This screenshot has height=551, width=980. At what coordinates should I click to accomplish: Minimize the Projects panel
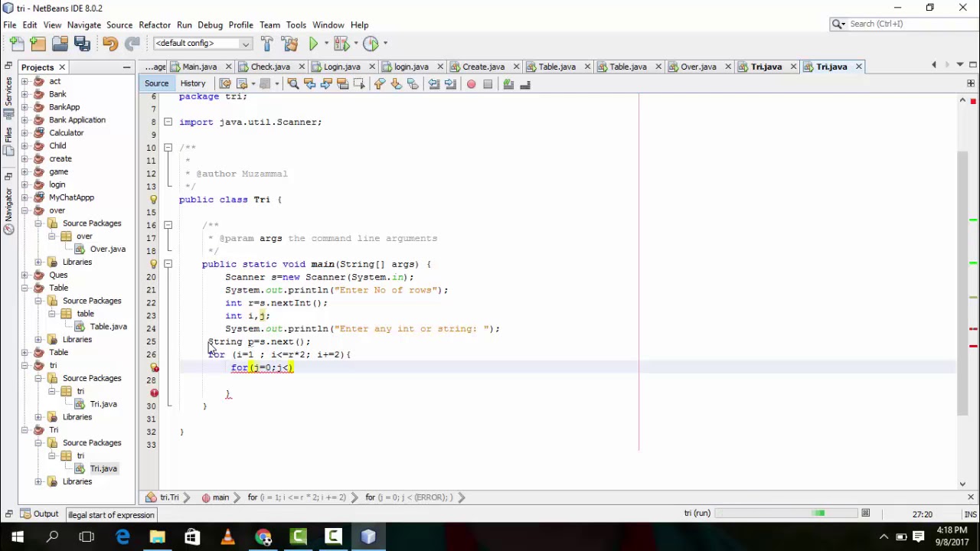click(x=126, y=67)
